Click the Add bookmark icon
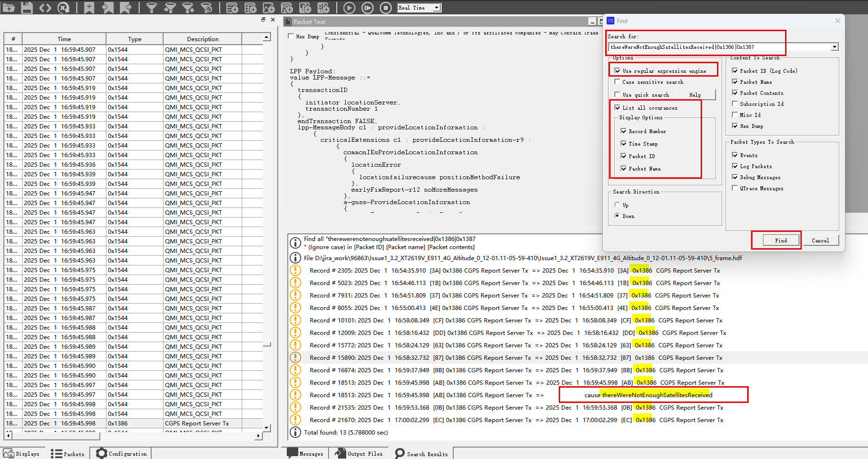 pos(89,8)
